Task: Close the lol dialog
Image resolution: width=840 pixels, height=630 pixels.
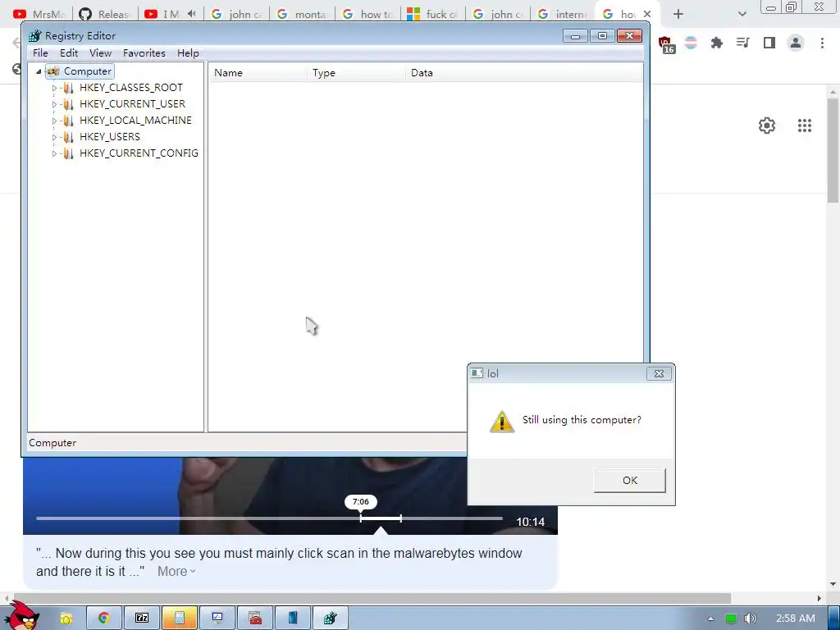Action: (x=659, y=373)
